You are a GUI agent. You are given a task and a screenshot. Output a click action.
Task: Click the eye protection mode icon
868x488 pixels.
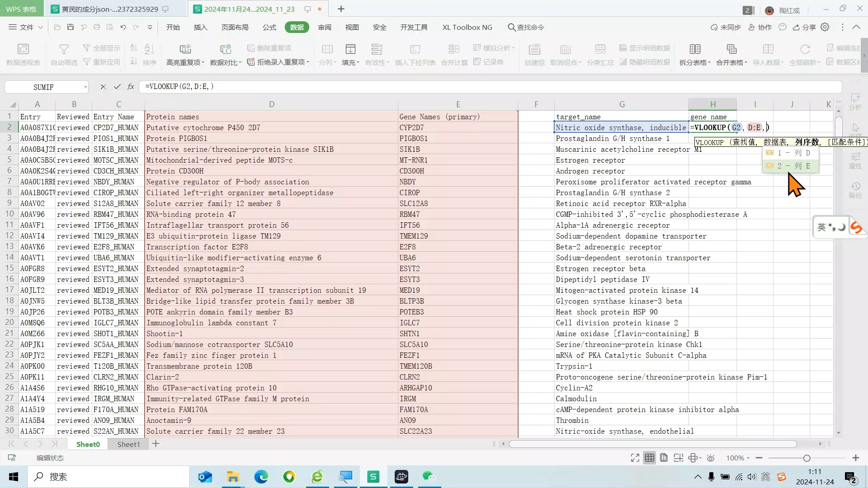[711, 458]
